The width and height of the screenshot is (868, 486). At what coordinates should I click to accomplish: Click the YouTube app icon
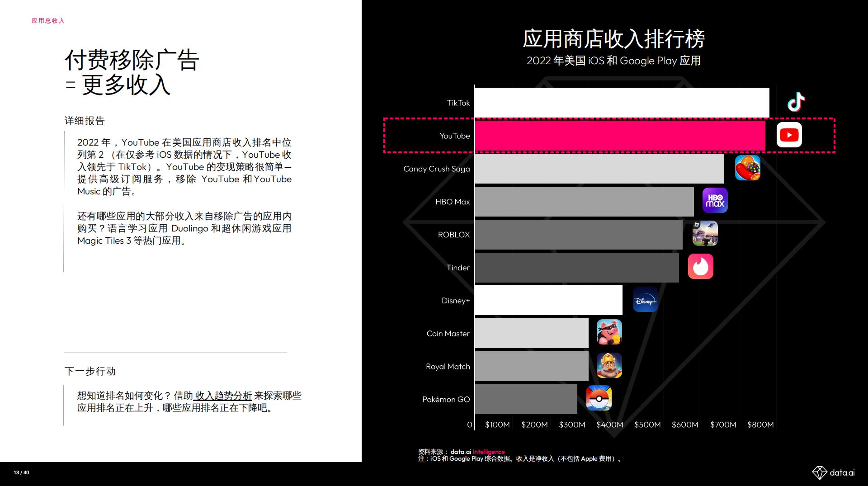point(789,135)
